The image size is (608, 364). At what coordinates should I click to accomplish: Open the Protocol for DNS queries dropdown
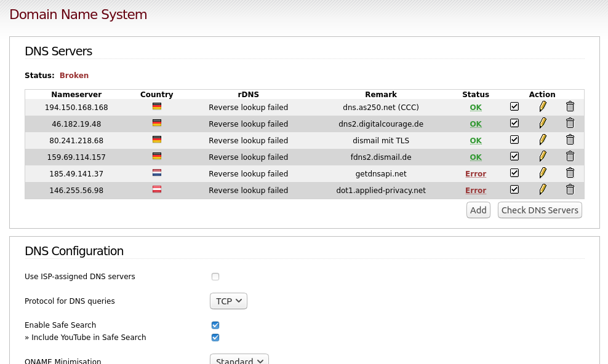pyautogui.click(x=228, y=301)
